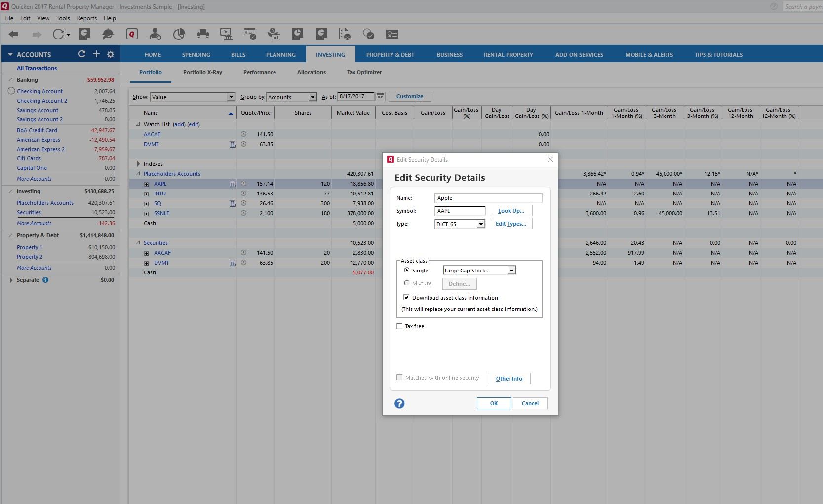Click the back arrow toolbar icon
Image resolution: width=823 pixels, height=504 pixels.
[13, 34]
